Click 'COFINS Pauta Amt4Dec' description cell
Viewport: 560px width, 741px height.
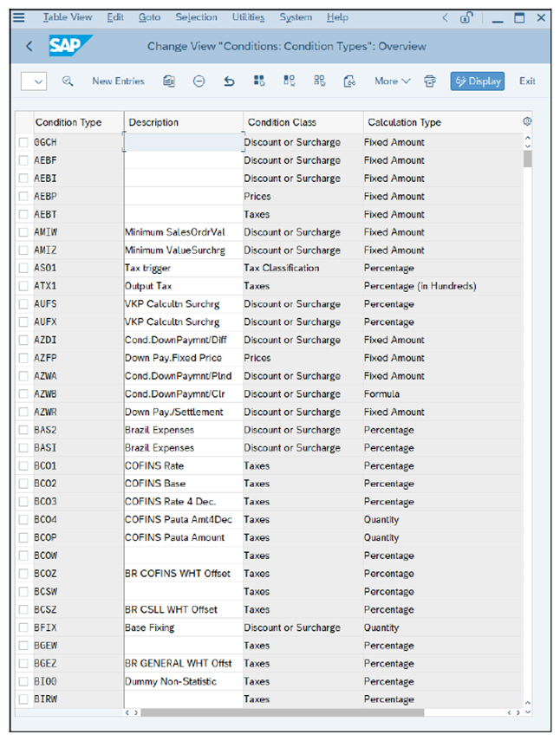(184, 519)
